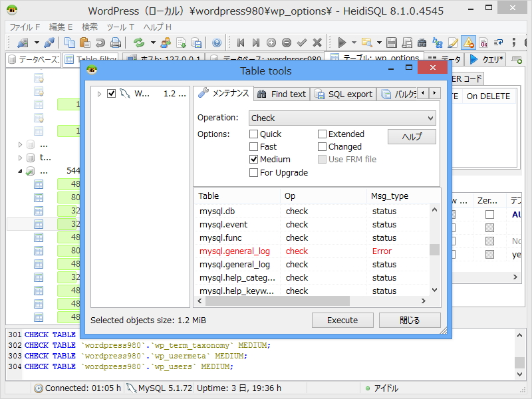Jump to first row icon

(241, 43)
